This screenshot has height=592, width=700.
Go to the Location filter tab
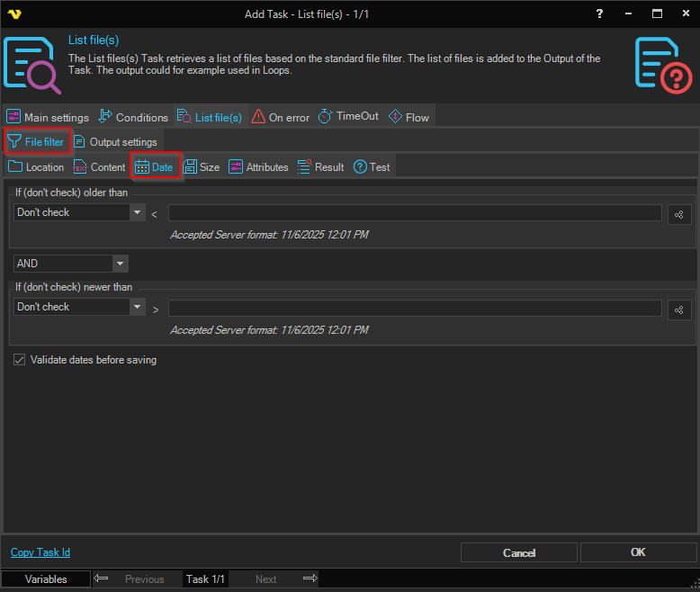point(36,167)
